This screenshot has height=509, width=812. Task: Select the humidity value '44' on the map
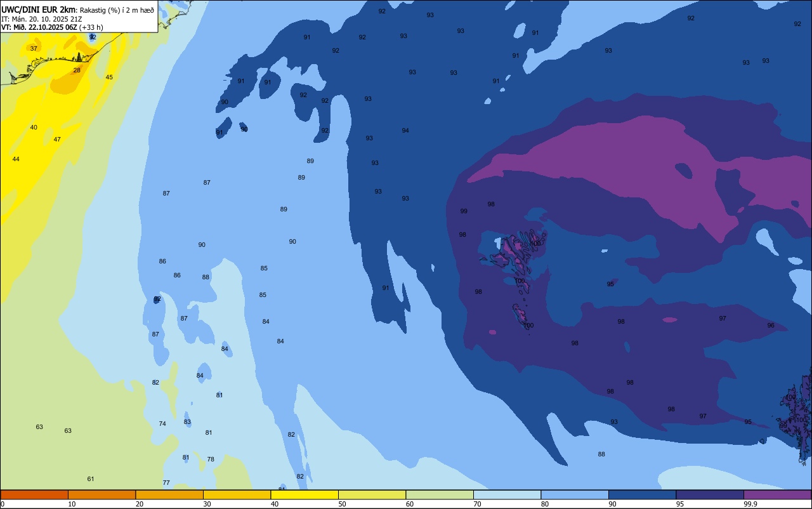(x=16, y=159)
